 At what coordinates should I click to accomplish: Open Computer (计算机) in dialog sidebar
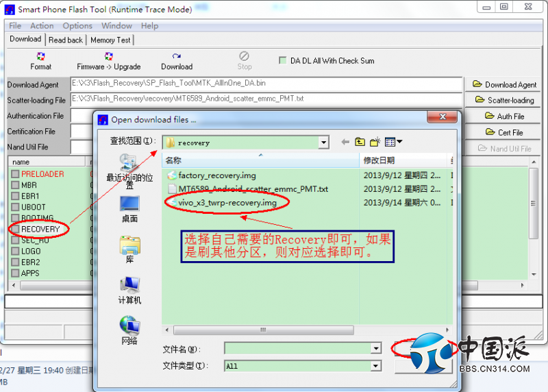[129, 291]
